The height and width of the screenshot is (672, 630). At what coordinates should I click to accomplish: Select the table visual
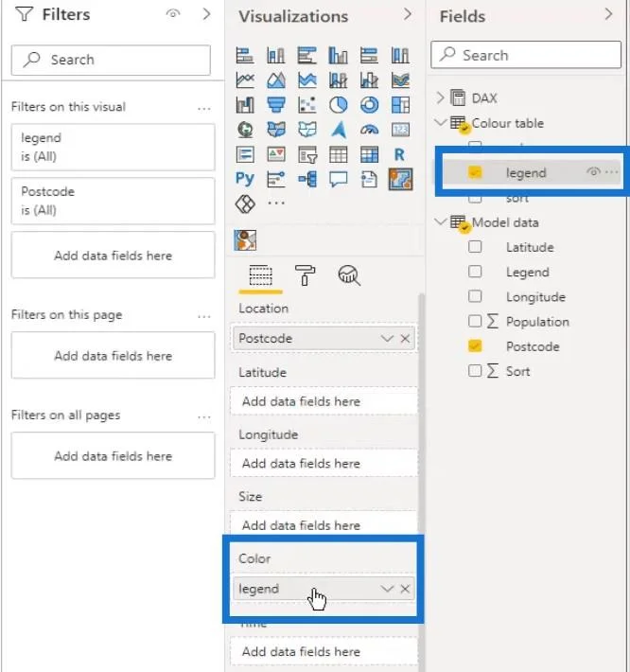pyautogui.click(x=338, y=154)
